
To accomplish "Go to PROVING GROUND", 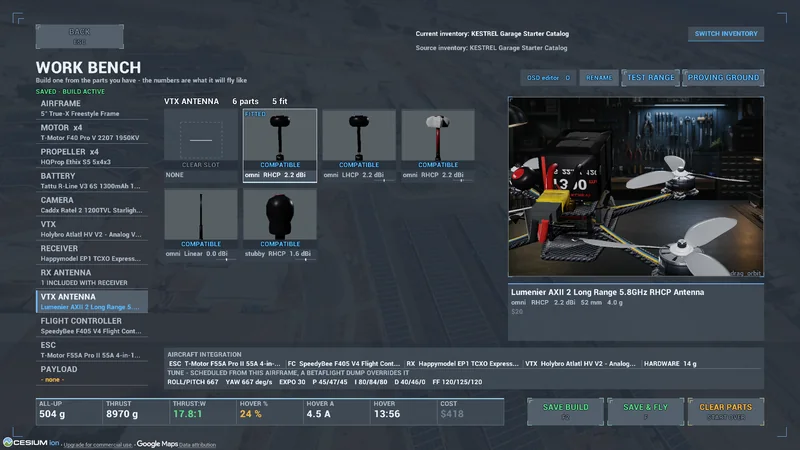I will click(723, 78).
